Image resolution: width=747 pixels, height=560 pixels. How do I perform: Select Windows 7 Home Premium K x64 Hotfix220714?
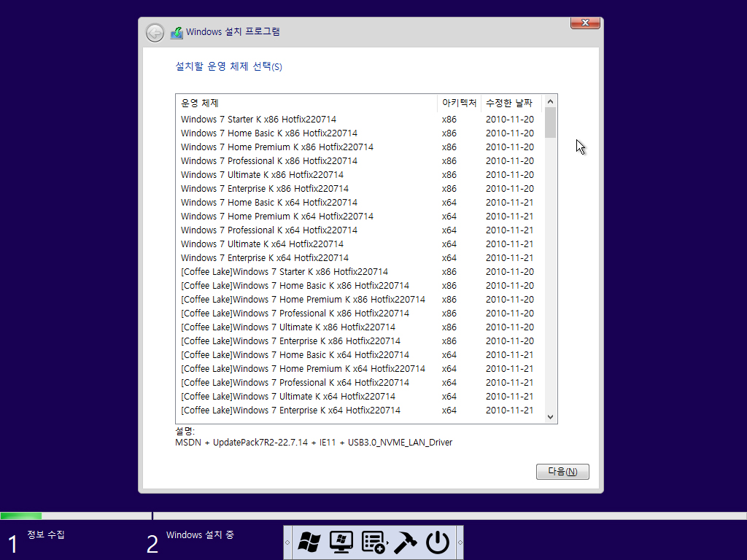tap(360, 216)
